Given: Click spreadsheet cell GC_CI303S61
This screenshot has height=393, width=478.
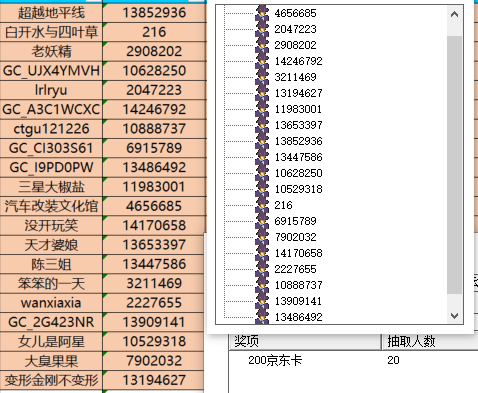Looking at the screenshot, I should (51, 148).
